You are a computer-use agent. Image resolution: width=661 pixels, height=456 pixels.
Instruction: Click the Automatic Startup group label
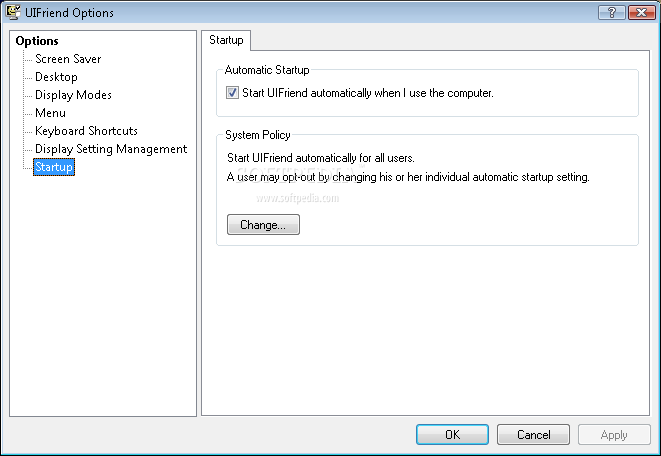click(267, 70)
